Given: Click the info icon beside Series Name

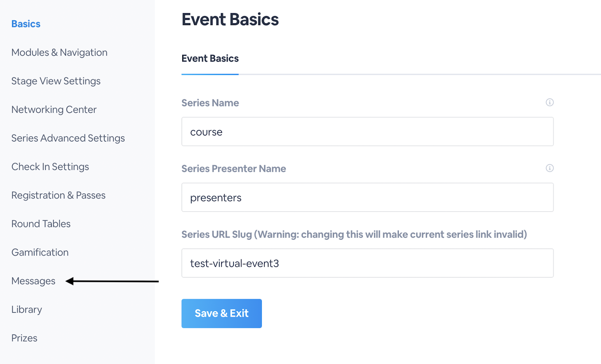Looking at the screenshot, I should [x=550, y=102].
